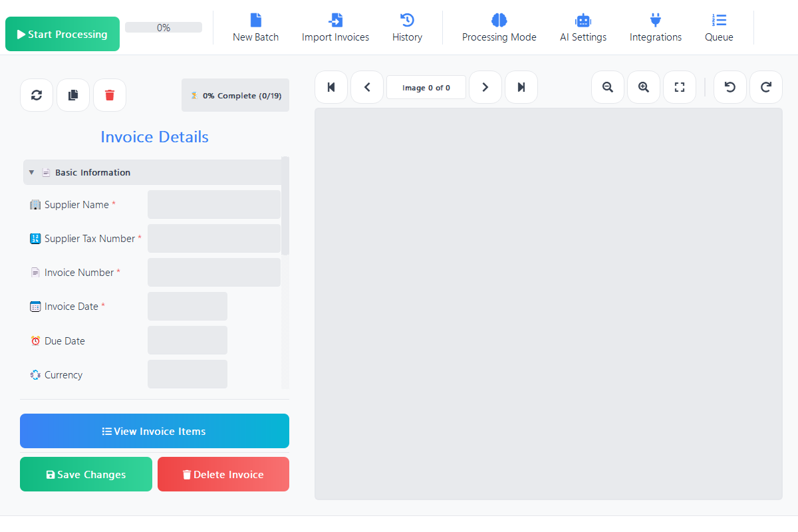Rotate the invoice image clockwise
This screenshot has height=532, width=798.
click(x=765, y=86)
